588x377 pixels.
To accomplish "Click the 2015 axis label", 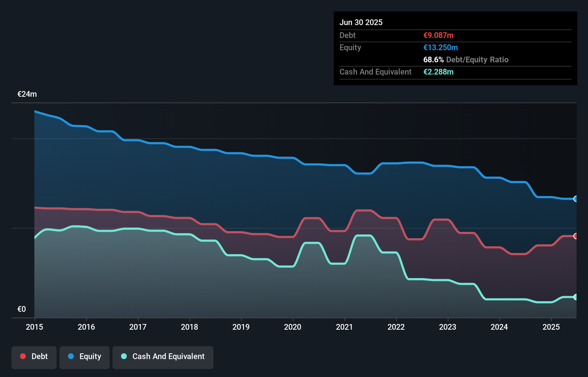I will pyautogui.click(x=34, y=327).
